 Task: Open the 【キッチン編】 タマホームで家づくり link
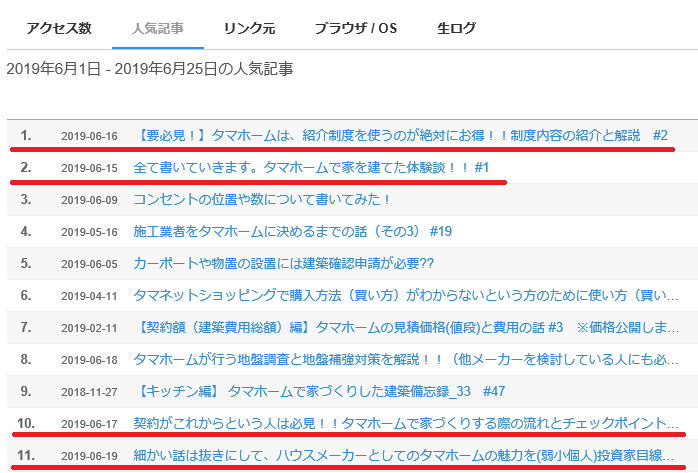click(x=319, y=392)
